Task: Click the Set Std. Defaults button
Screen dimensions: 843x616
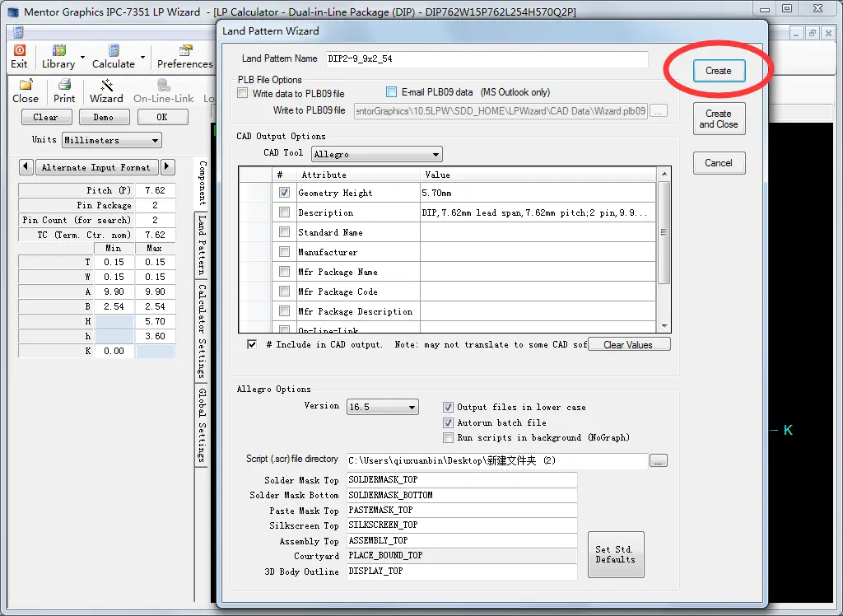Action: pos(616,555)
